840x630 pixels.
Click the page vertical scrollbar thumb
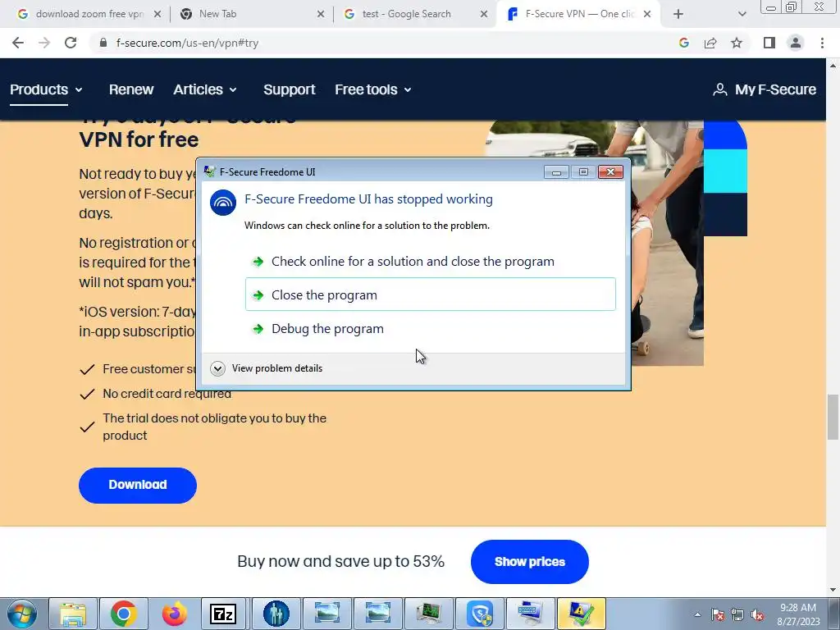coord(833,417)
